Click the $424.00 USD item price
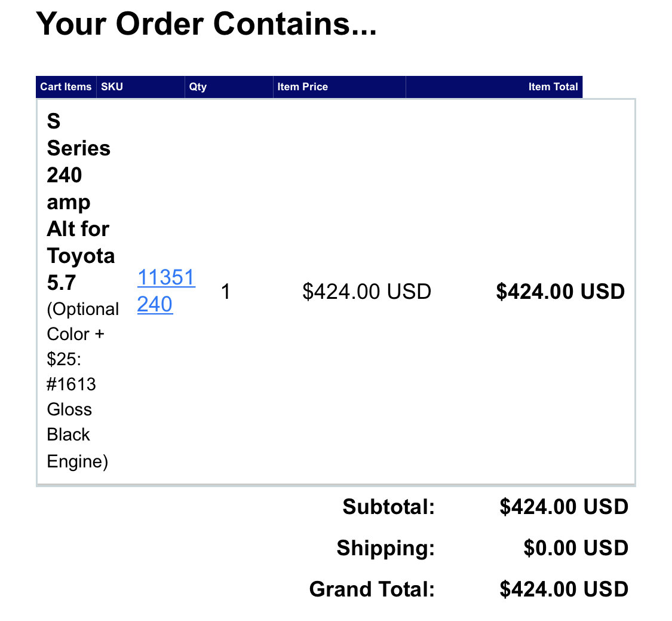 click(x=366, y=292)
